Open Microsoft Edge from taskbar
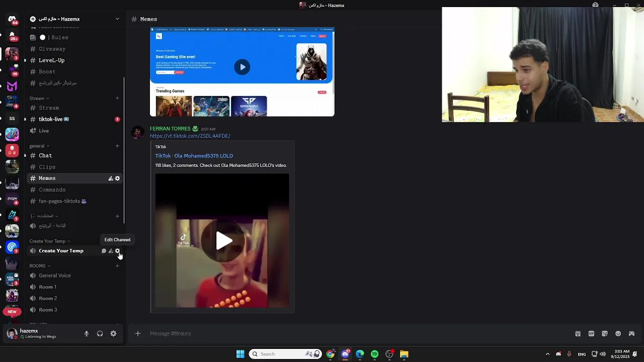Viewport: 644px width, 362px height. 360,354
